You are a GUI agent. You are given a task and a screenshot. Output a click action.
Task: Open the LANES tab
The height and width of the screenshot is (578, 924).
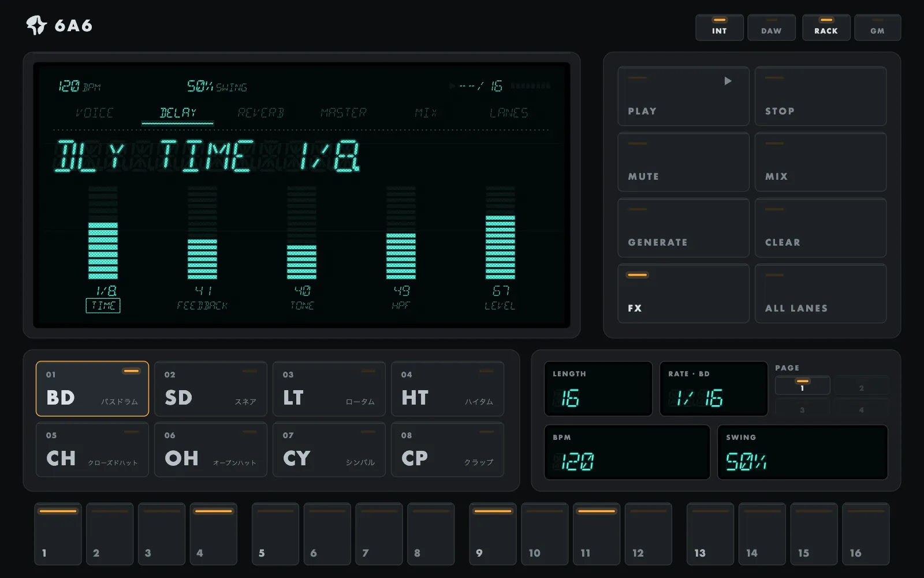(x=509, y=113)
